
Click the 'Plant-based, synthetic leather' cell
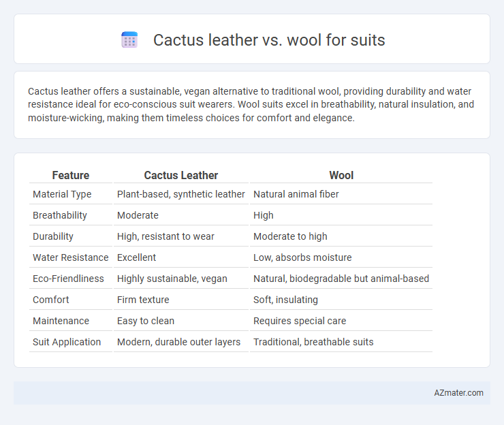tap(181, 194)
